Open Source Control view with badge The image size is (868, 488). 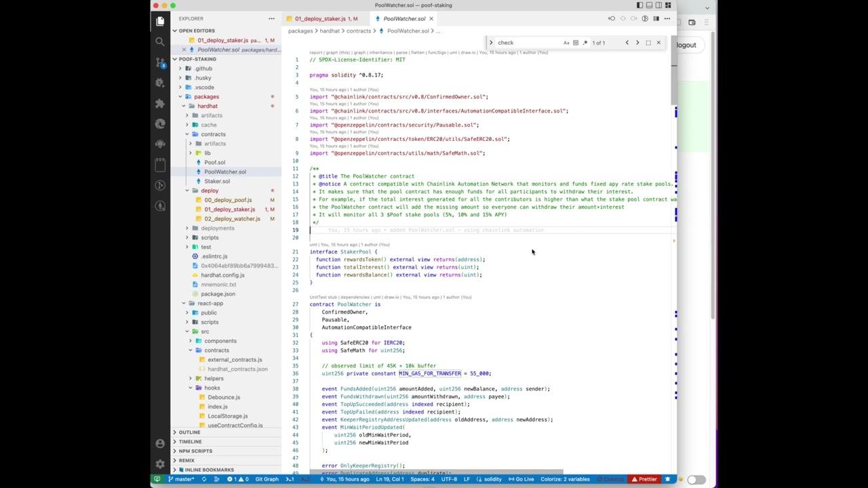160,62
